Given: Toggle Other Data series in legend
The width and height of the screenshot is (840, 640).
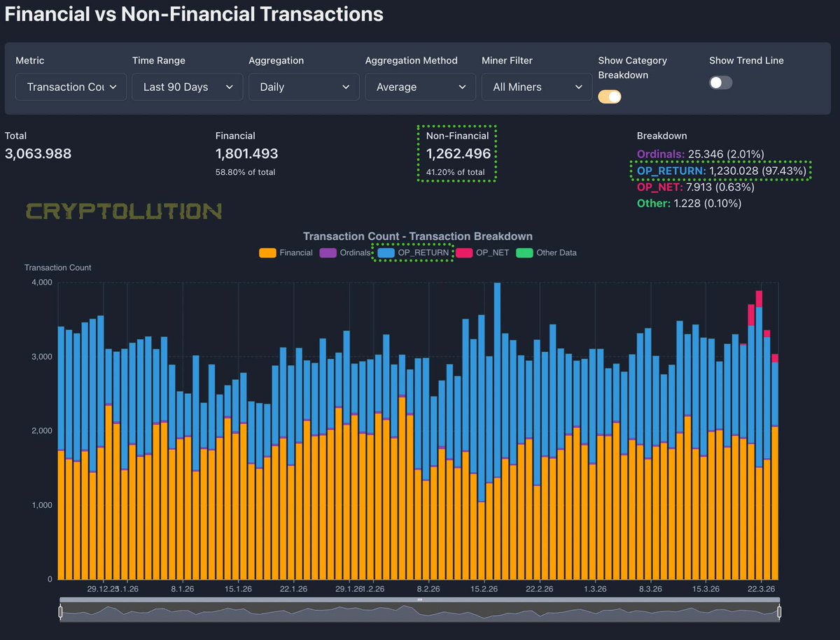Looking at the screenshot, I should point(547,253).
